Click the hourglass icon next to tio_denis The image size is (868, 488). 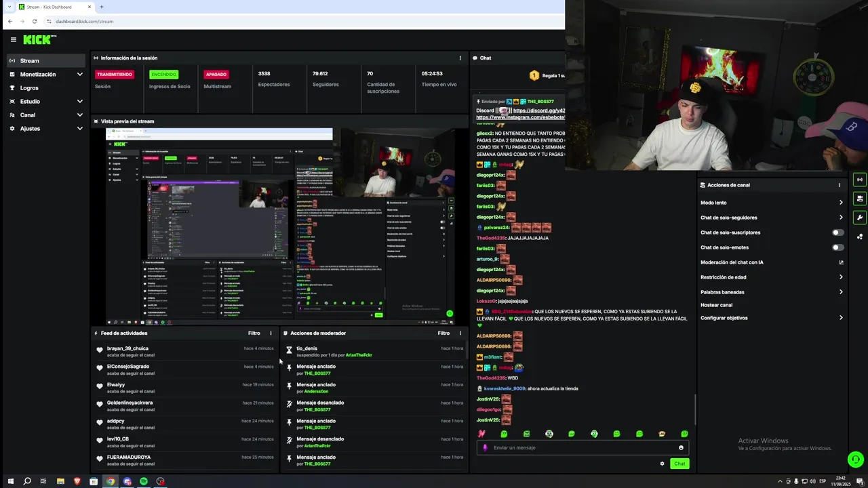tap(289, 350)
